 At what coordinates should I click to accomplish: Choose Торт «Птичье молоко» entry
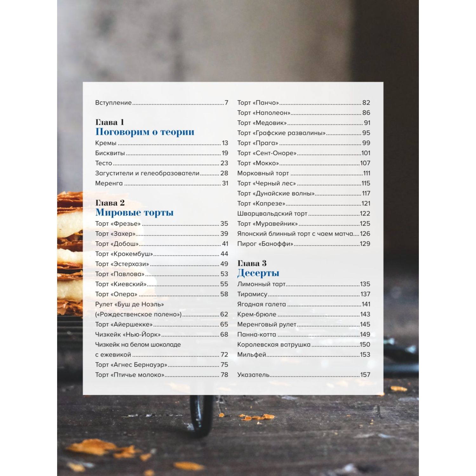(x=162, y=375)
